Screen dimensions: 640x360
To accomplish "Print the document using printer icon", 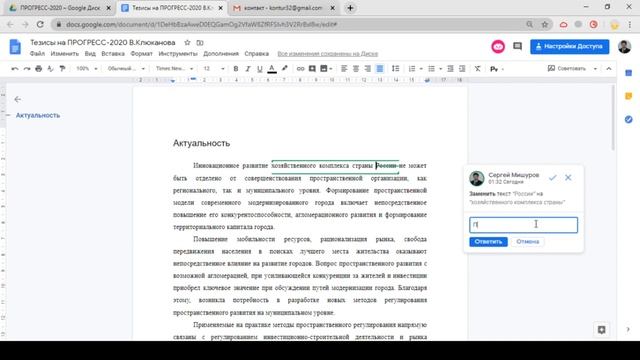I will coord(39,69).
